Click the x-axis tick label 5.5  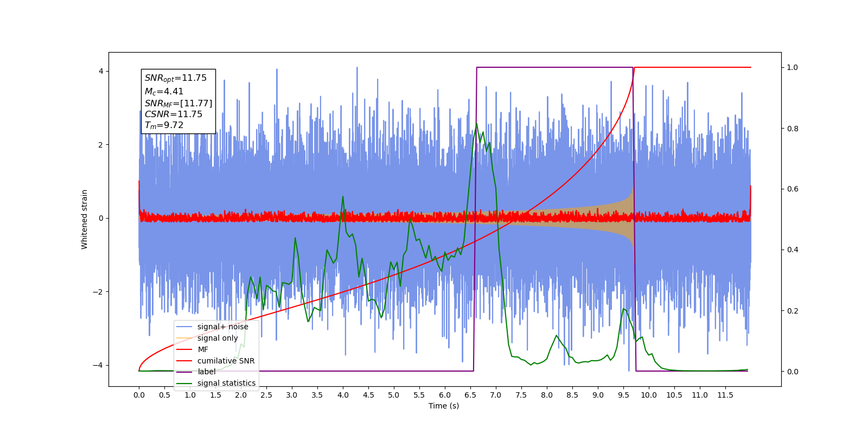[x=419, y=395]
